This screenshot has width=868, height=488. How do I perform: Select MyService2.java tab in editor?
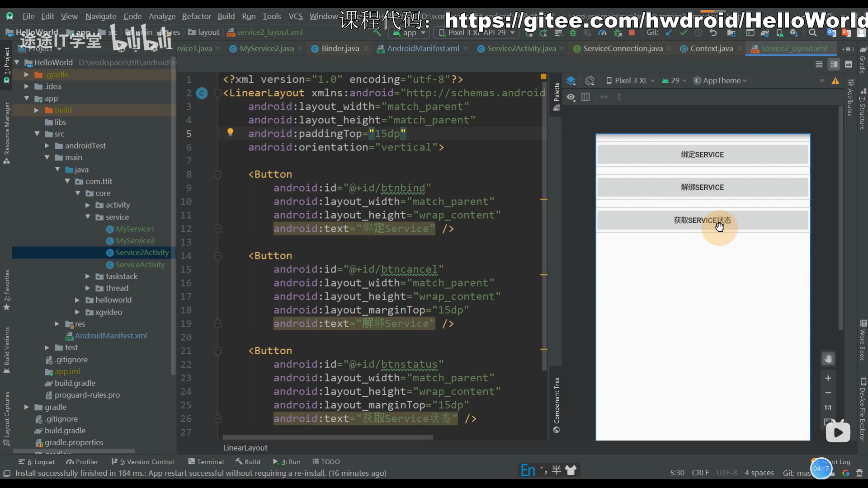(266, 48)
